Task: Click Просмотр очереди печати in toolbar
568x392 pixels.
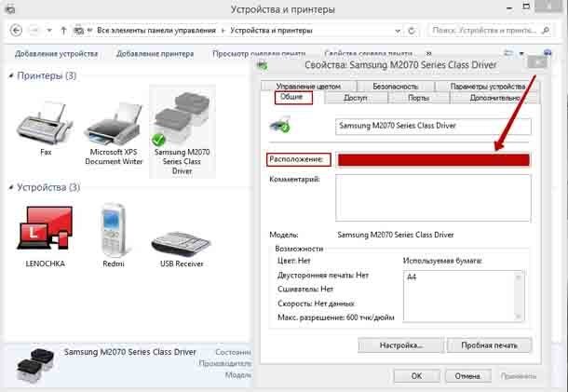Action: click(x=259, y=54)
